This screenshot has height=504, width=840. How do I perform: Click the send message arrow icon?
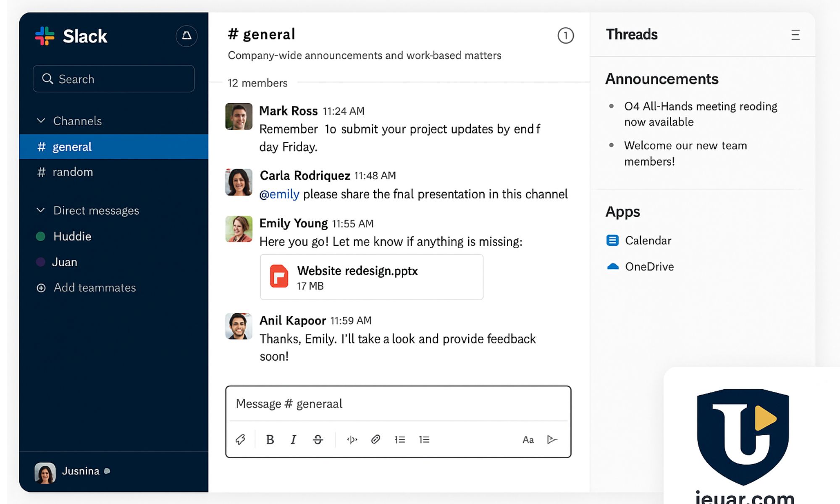click(552, 439)
